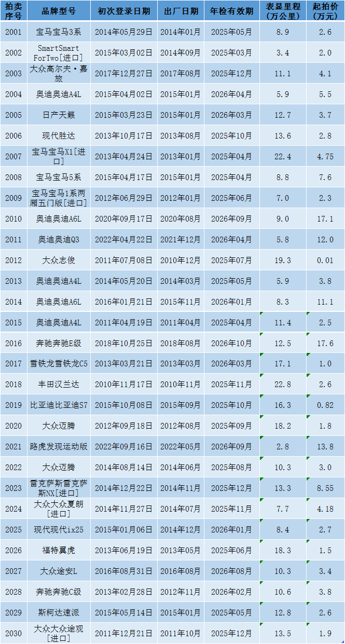The image size is (345, 644).
Task: Select the 雷克萨斯雷克萨斯NX[进口] cell
Action: [x=59, y=488]
